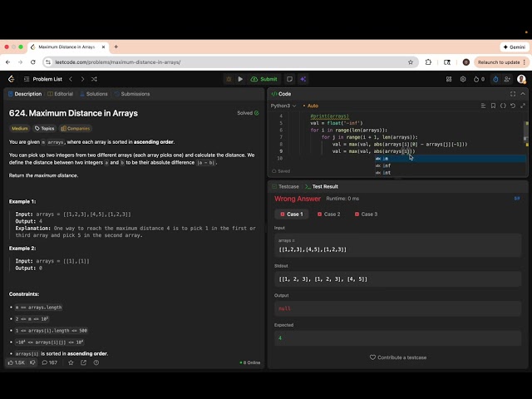Click the format code braces icon
Screen dimensions: 532x399
(503, 106)
